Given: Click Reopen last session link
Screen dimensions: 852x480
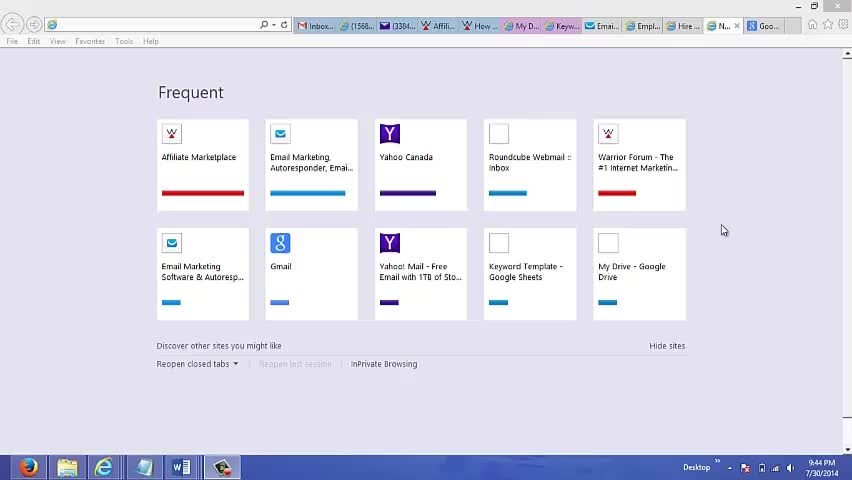Looking at the screenshot, I should pos(295,364).
